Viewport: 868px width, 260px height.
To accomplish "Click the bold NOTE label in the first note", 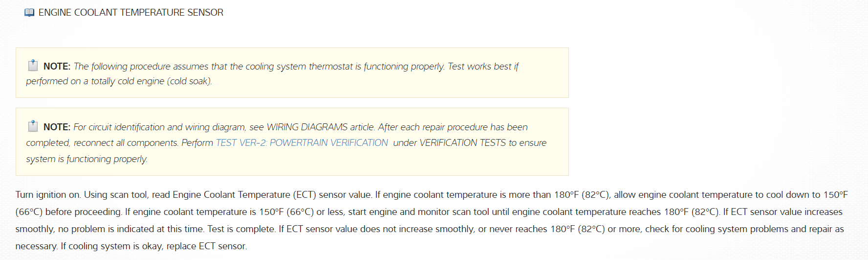I will tap(57, 67).
